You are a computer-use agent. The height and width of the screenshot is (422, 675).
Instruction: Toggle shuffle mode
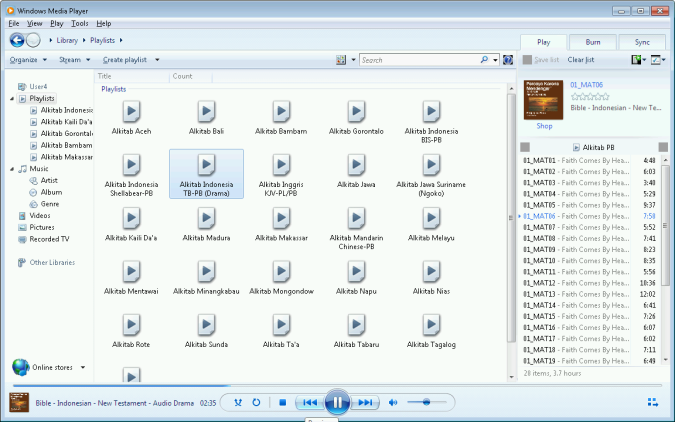[x=238, y=403]
